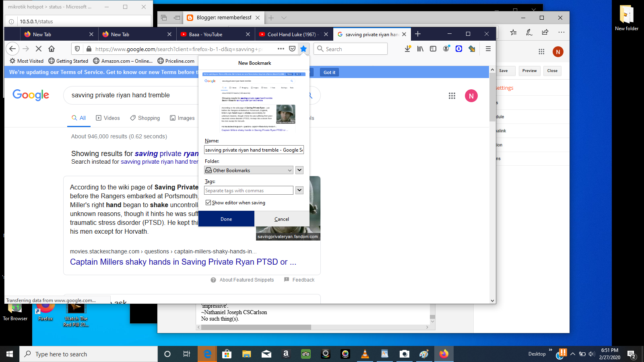Image resolution: width=644 pixels, height=362 pixels.
Task: Open the Most Visited bookmarks item
Action: tap(27, 61)
